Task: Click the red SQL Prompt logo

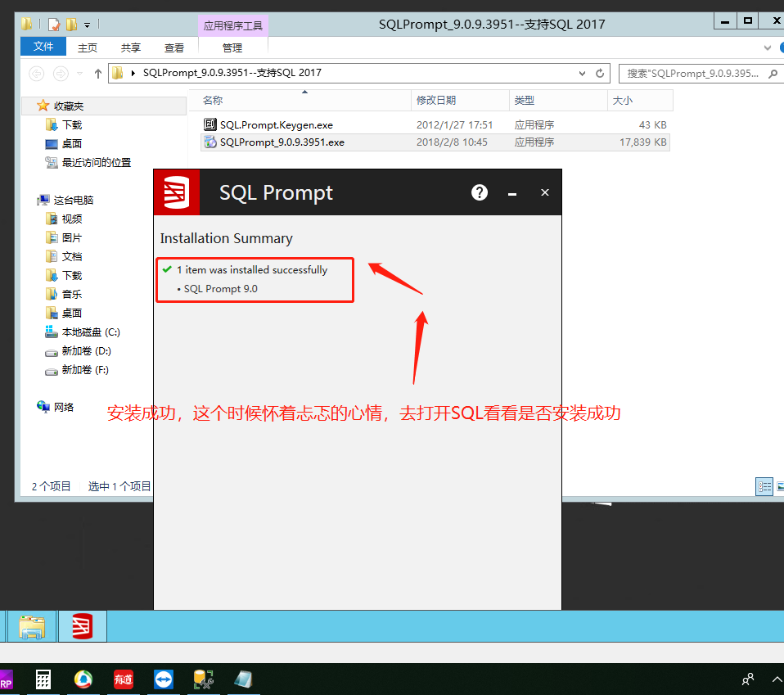Action: pyautogui.click(x=177, y=192)
